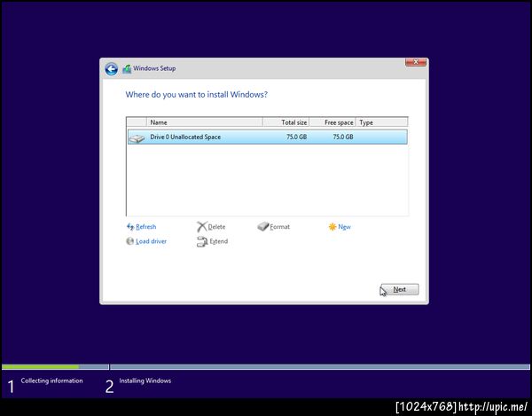Open the Refresh link
The width and height of the screenshot is (532, 416).
pyautogui.click(x=146, y=227)
